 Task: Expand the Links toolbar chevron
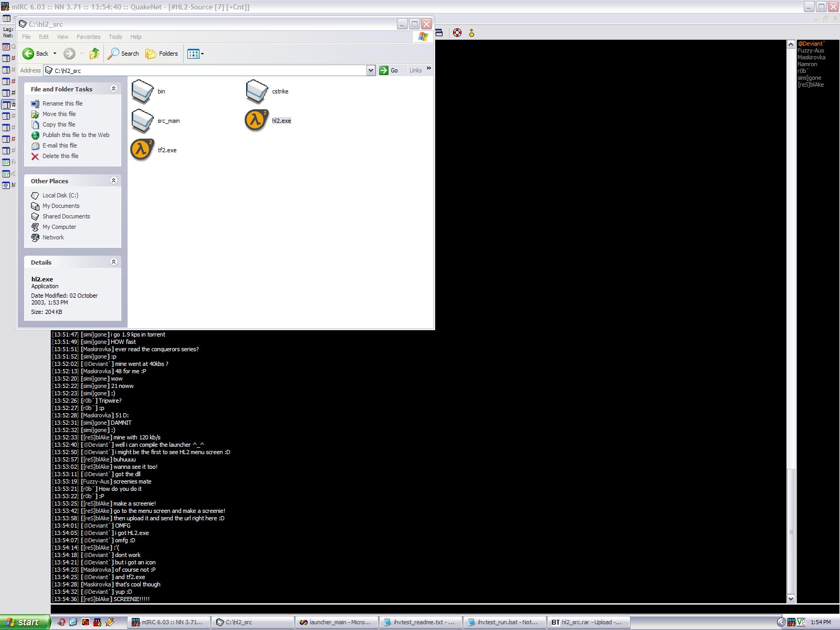tap(429, 68)
